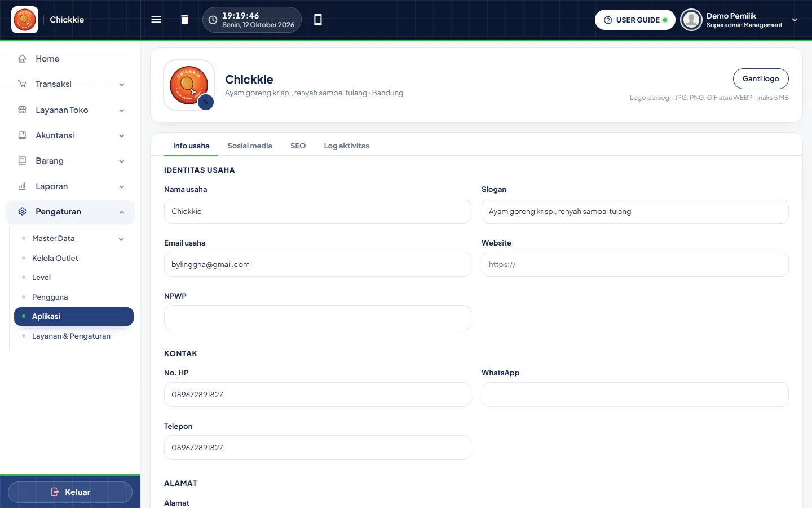Click the edit pencil badge on the logo
The width and height of the screenshot is (812, 508).
(x=206, y=102)
